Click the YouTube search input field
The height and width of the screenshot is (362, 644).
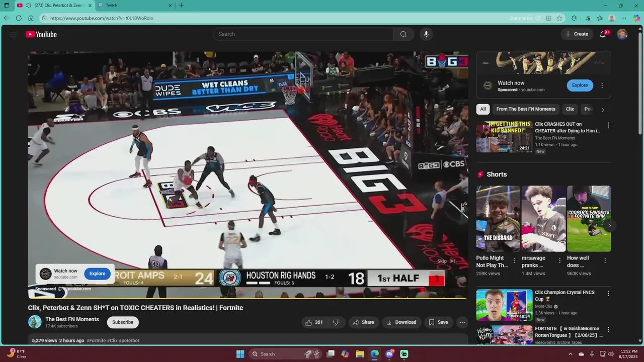click(x=303, y=34)
